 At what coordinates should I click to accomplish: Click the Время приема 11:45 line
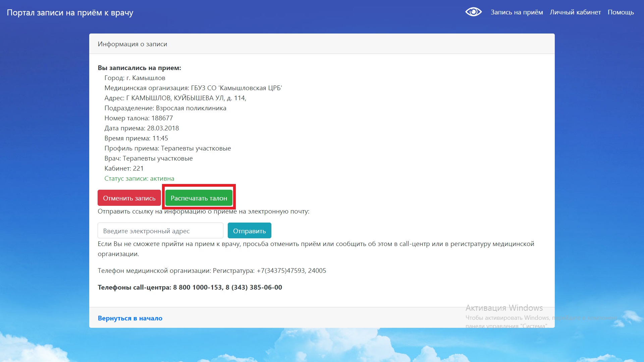pos(136,138)
